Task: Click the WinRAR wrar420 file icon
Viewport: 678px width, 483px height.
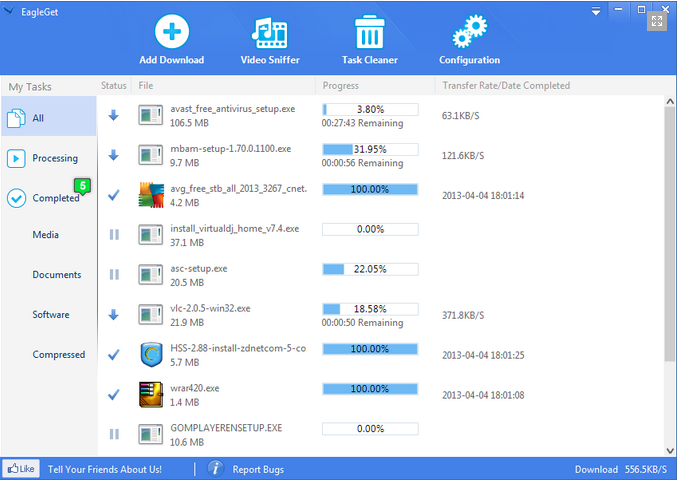Action: click(151, 394)
